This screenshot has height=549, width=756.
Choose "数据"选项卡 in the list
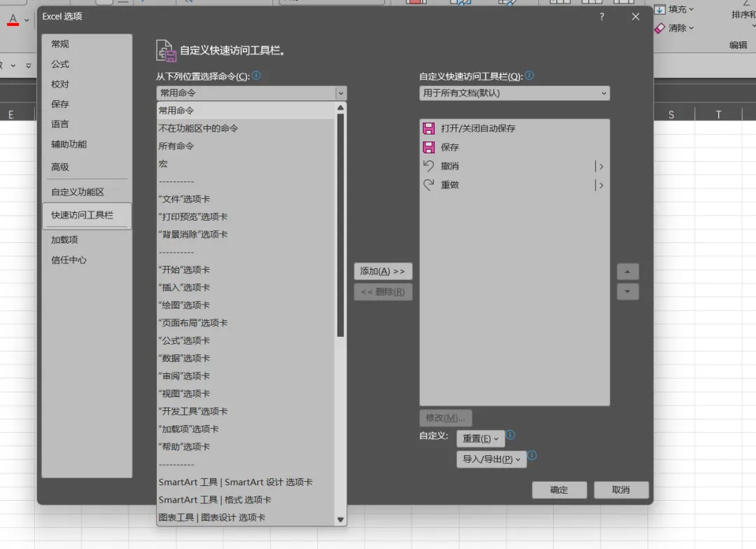tap(246, 359)
